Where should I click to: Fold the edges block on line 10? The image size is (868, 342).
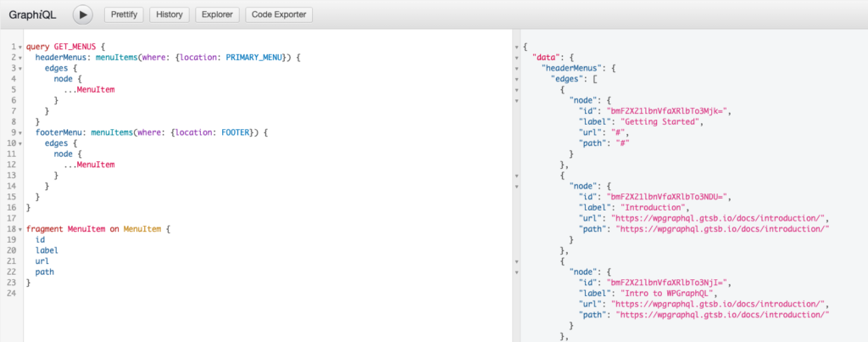[x=20, y=144]
